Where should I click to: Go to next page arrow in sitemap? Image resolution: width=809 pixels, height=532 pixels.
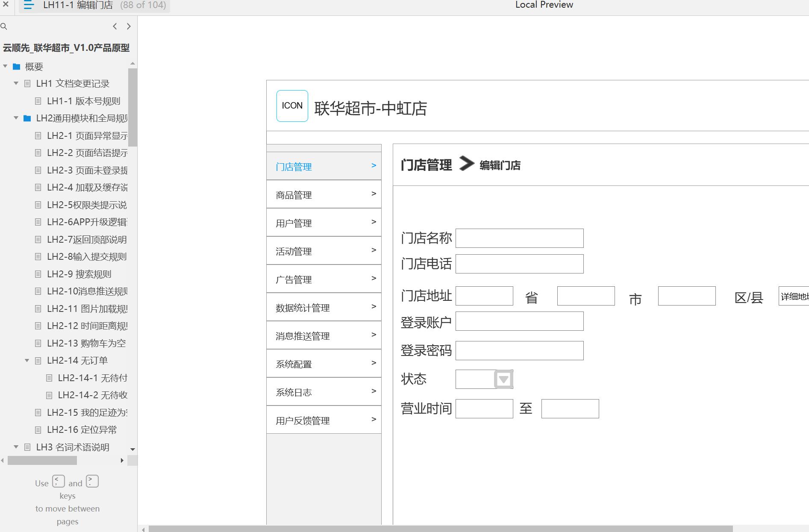click(129, 26)
